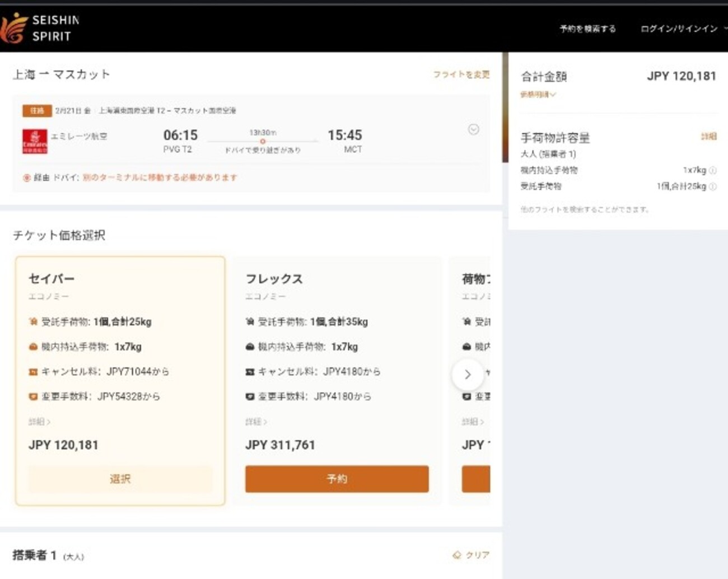Click the change fee icon in セイバー card
The height and width of the screenshot is (579, 728).
[x=32, y=395]
